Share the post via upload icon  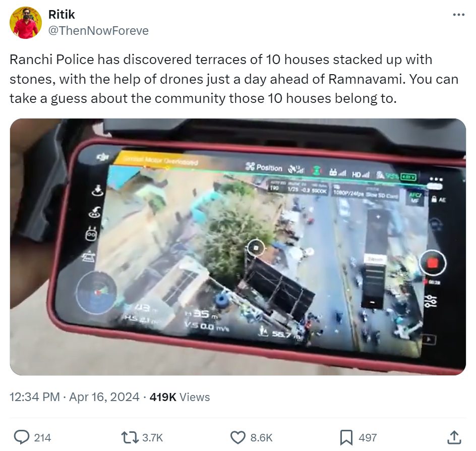click(x=454, y=437)
